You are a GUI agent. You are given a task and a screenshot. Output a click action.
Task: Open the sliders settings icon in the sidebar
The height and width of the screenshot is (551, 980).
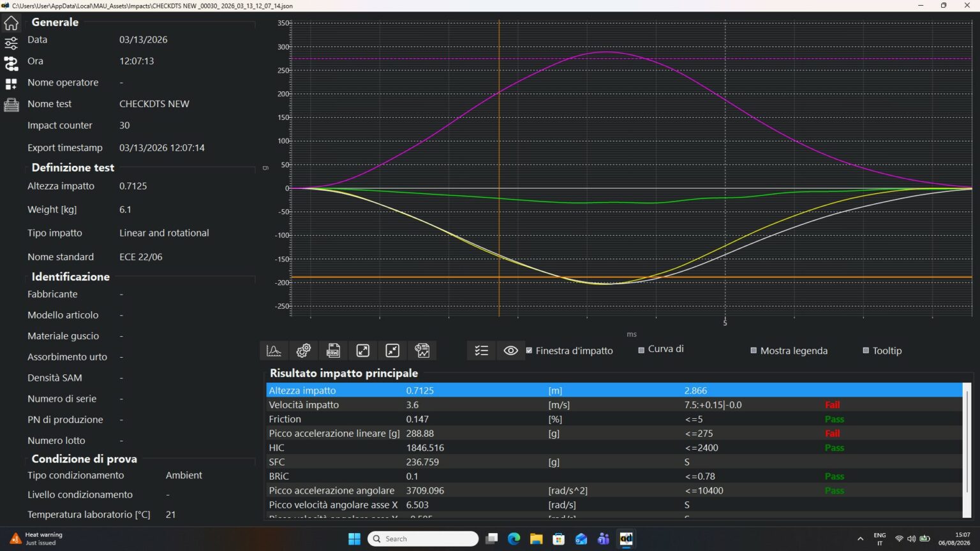tap(11, 43)
